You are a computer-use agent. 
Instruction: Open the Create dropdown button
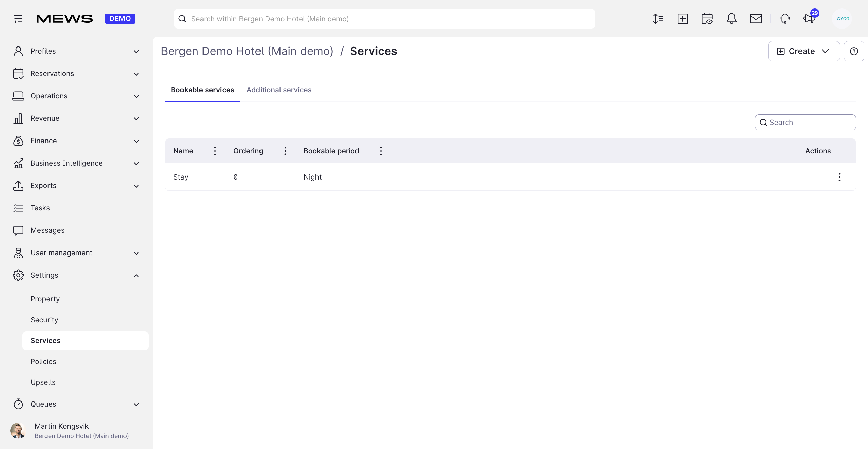click(804, 51)
